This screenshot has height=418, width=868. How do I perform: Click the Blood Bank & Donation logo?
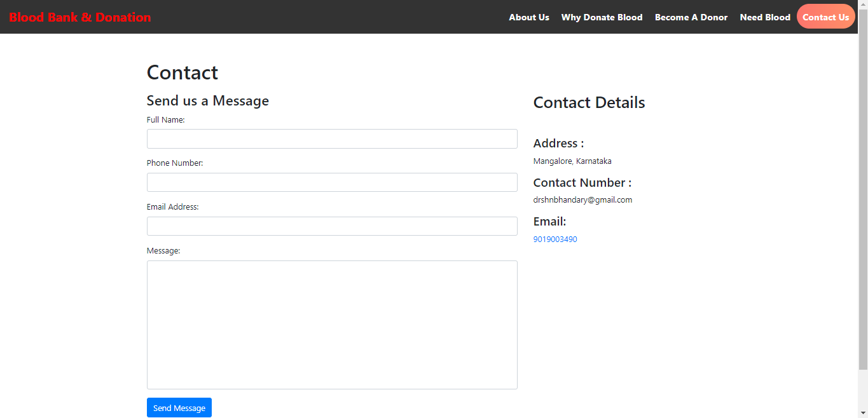click(x=79, y=17)
